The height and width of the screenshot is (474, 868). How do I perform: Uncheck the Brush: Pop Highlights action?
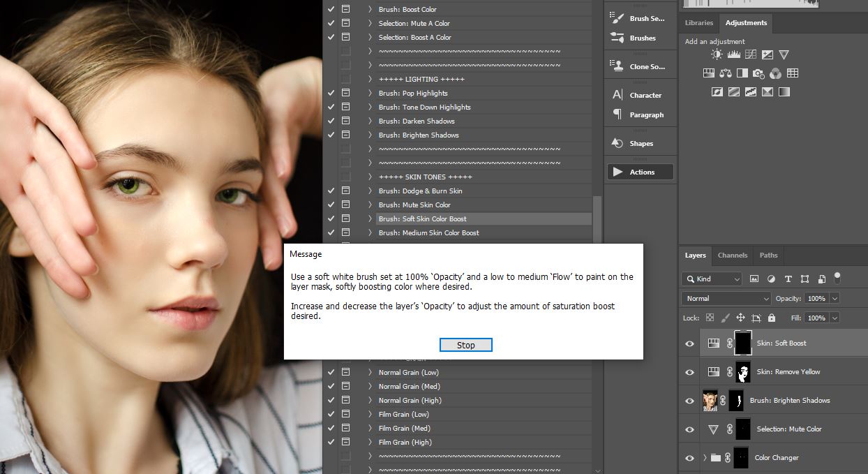tap(331, 93)
